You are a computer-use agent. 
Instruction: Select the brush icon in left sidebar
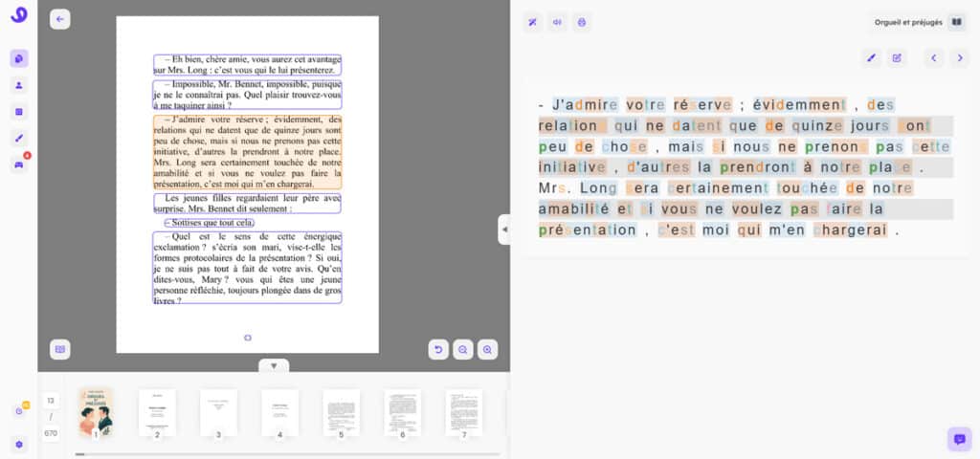19,138
